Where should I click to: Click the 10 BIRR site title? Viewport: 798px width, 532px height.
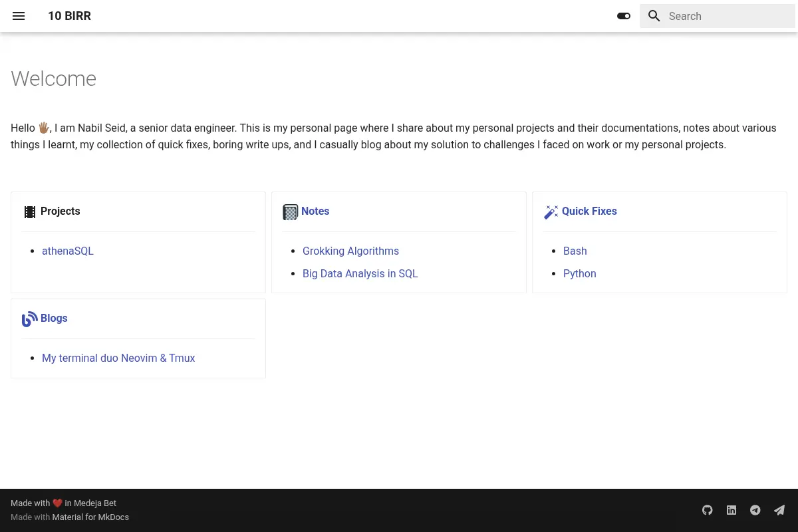(69, 16)
